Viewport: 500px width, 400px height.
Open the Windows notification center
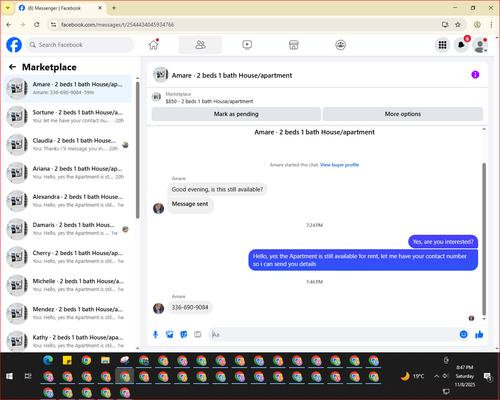(x=488, y=377)
